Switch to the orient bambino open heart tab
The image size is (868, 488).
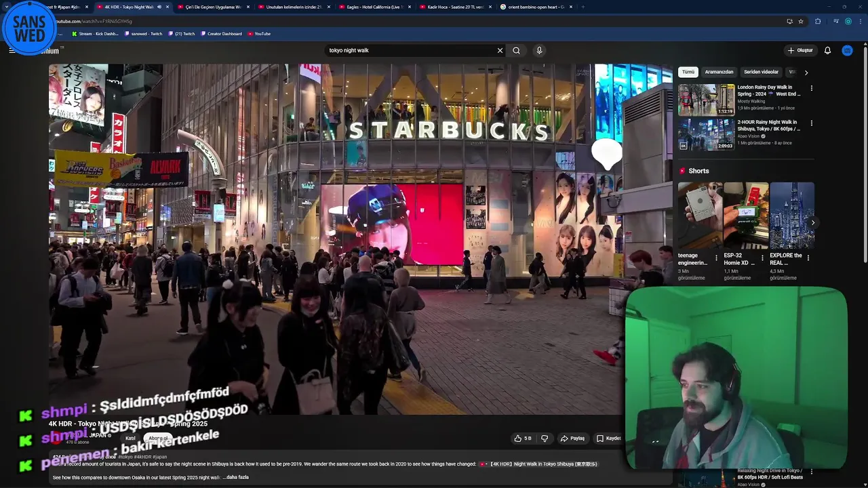(x=535, y=7)
